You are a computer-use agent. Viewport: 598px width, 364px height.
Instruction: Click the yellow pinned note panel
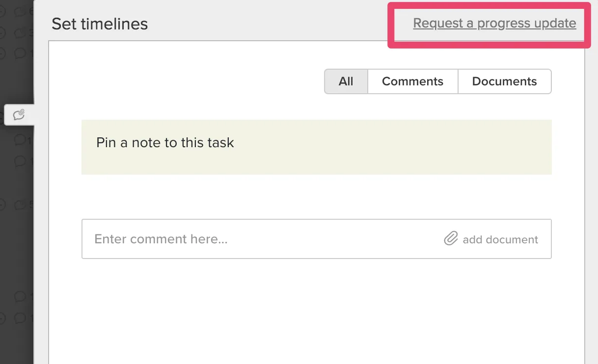coord(317,147)
